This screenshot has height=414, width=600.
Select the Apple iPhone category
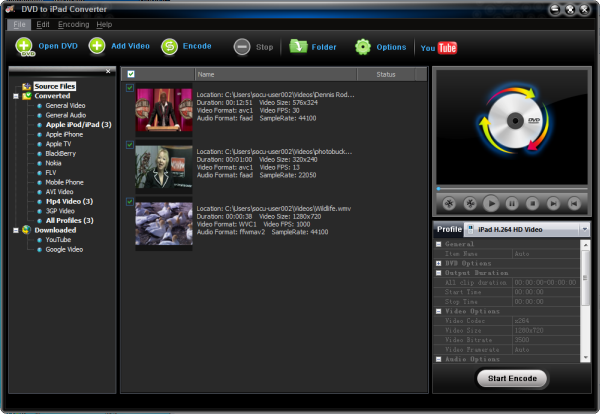click(64, 134)
